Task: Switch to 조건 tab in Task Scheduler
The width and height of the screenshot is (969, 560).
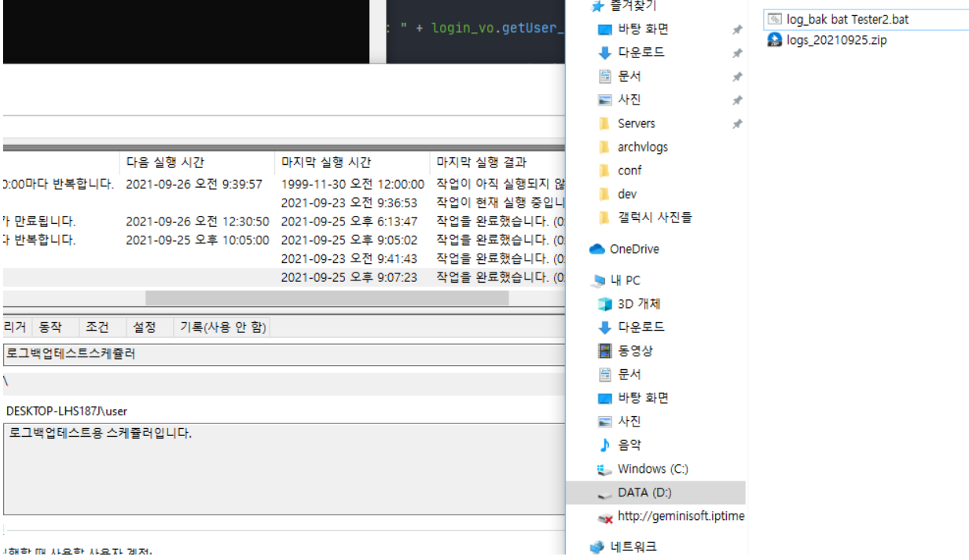Action: pos(97,328)
